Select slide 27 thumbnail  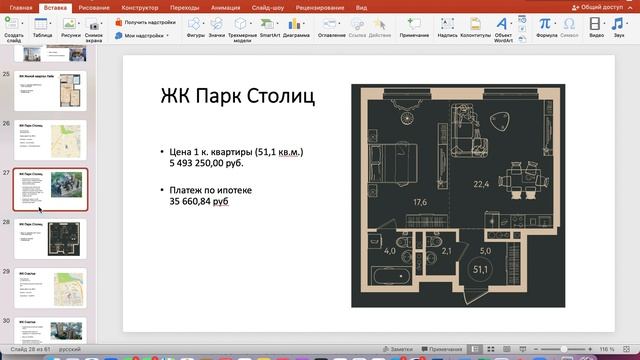(x=50, y=189)
